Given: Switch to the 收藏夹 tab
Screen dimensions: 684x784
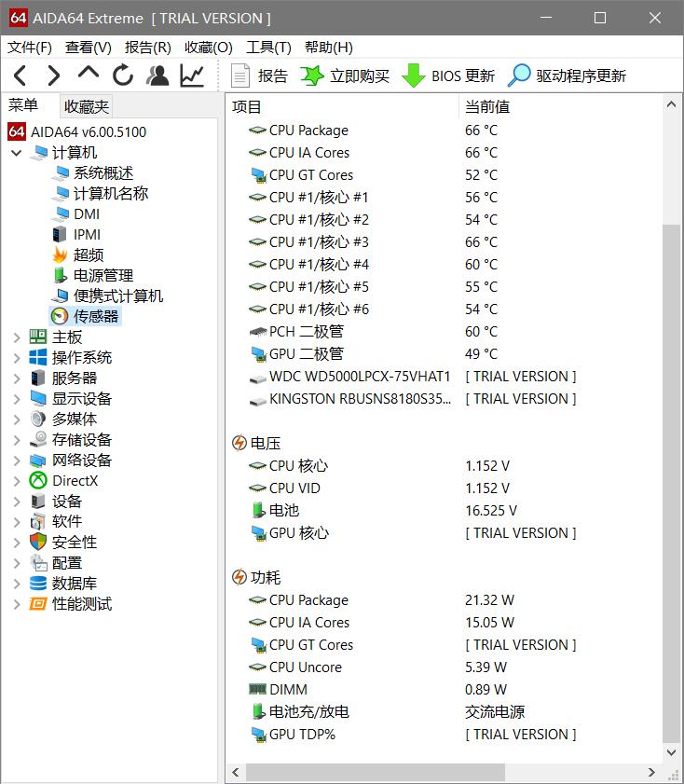Looking at the screenshot, I should pyautogui.click(x=86, y=106).
